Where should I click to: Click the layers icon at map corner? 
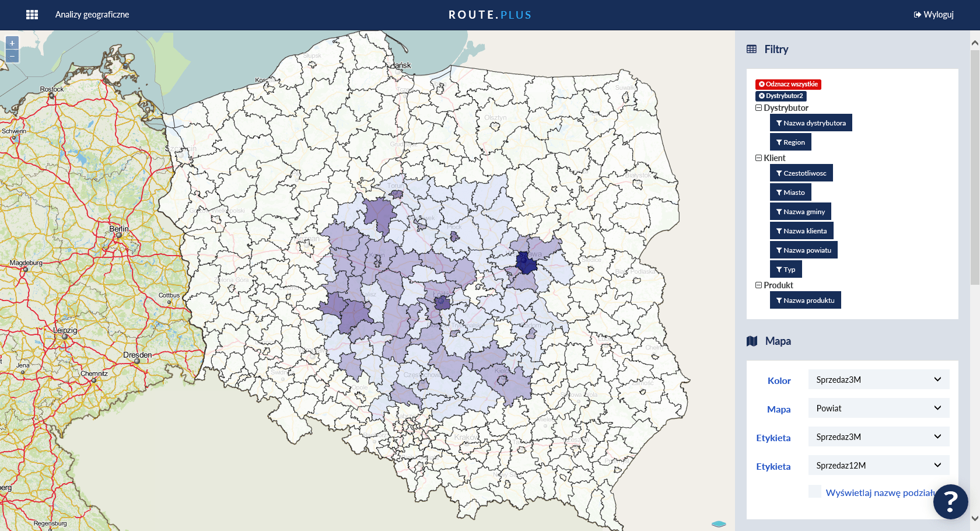pyautogui.click(x=719, y=524)
